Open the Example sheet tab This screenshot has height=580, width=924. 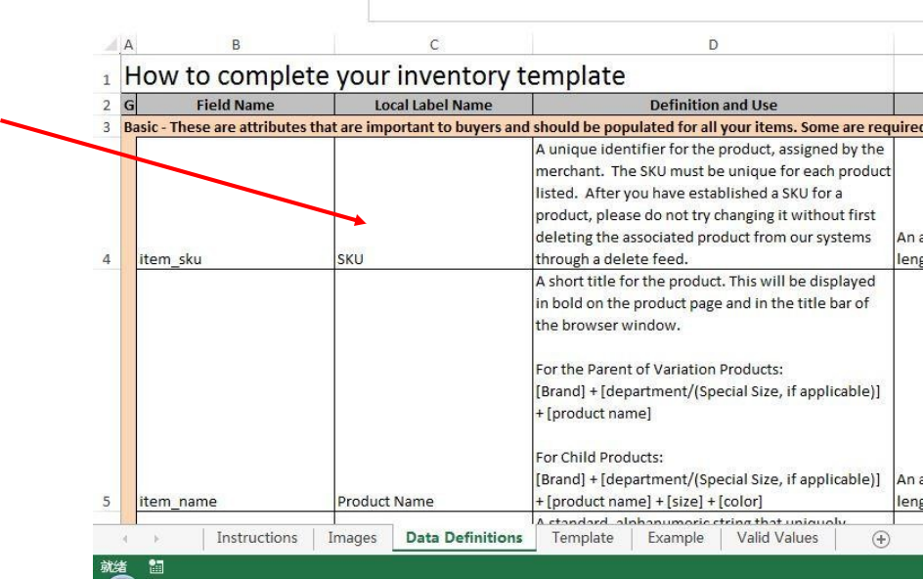point(675,538)
